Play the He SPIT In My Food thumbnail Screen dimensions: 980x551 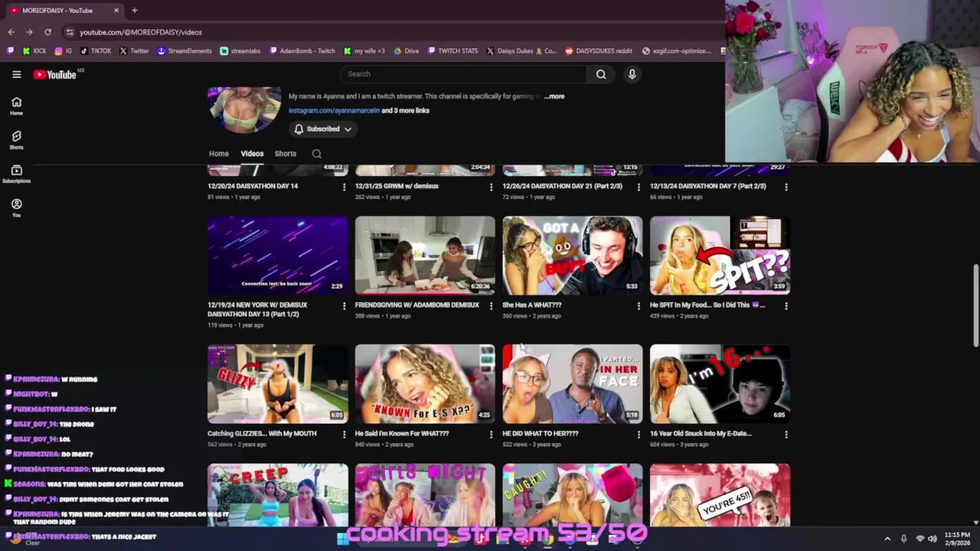tap(720, 256)
